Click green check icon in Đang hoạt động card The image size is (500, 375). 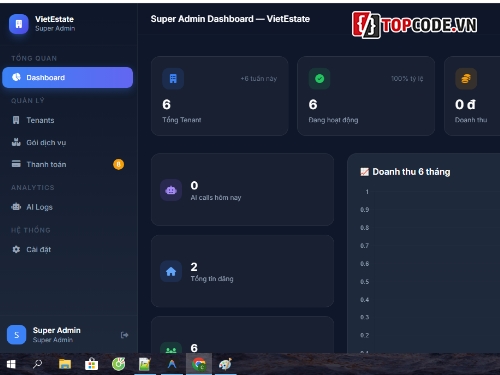point(319,79)
